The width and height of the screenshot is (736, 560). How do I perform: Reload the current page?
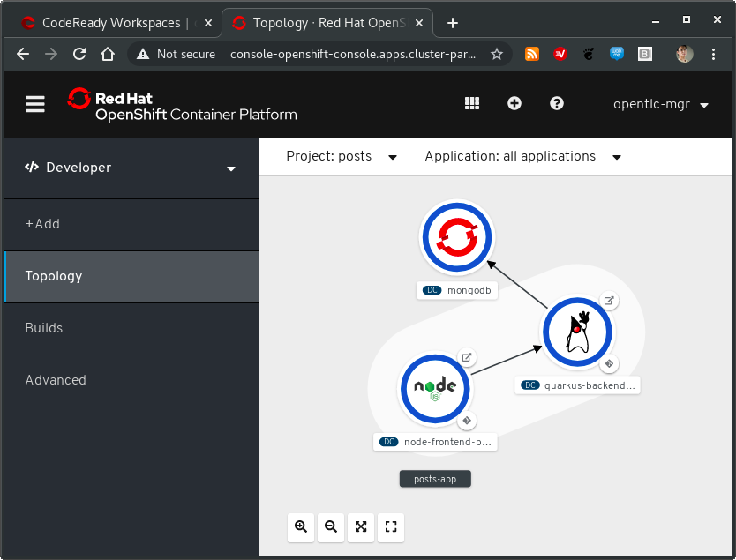[x=79, y=55]
